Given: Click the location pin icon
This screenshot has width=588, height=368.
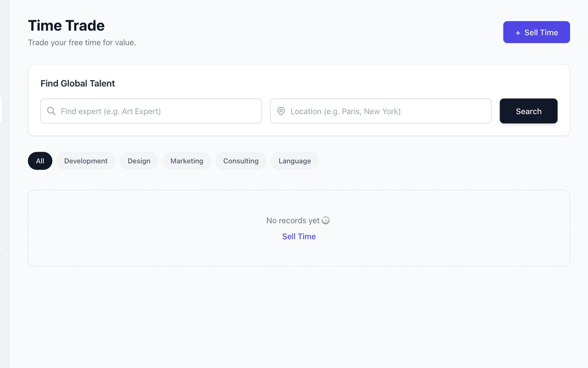Looking at the screenshot, I should pos(281,111).
